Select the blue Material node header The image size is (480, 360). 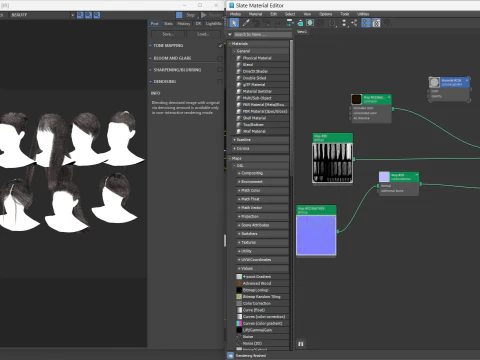pyautogui.click(x=455, y=82)
